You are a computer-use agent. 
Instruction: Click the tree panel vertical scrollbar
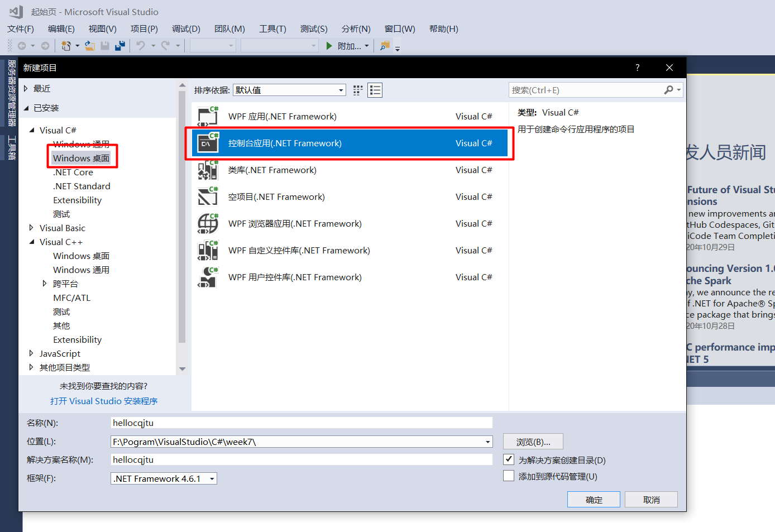click(x=181, y=217)
